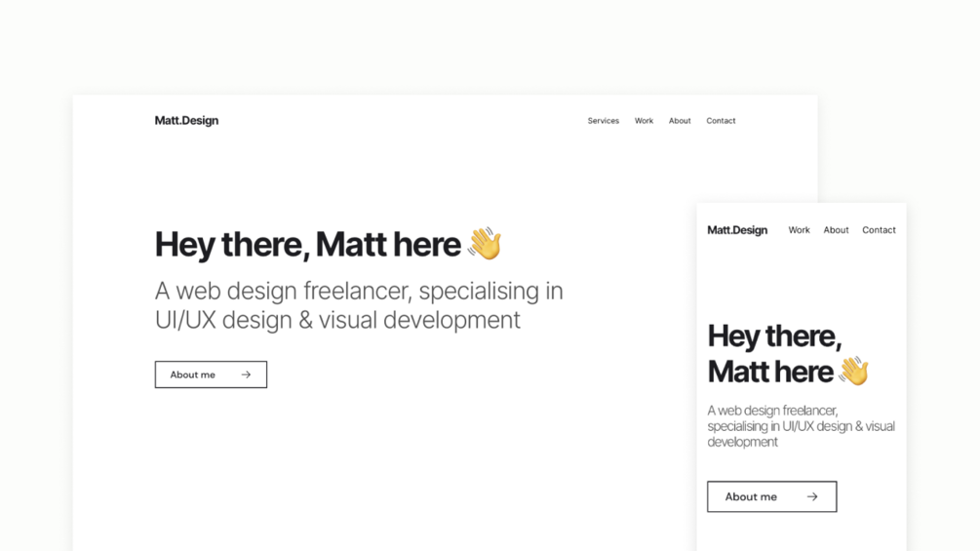Click mobile headline text "Hey there,"
980x551 pixels.
[774, 336]
